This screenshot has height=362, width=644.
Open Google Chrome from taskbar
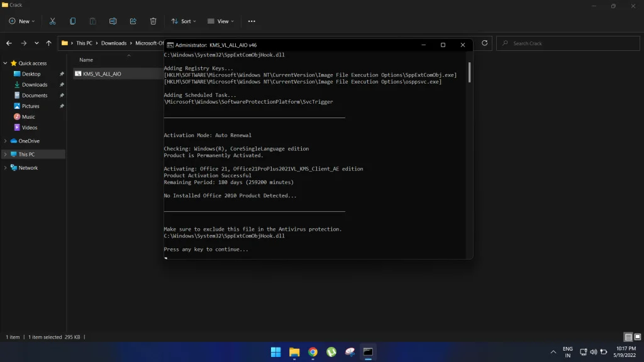[313, 352]
